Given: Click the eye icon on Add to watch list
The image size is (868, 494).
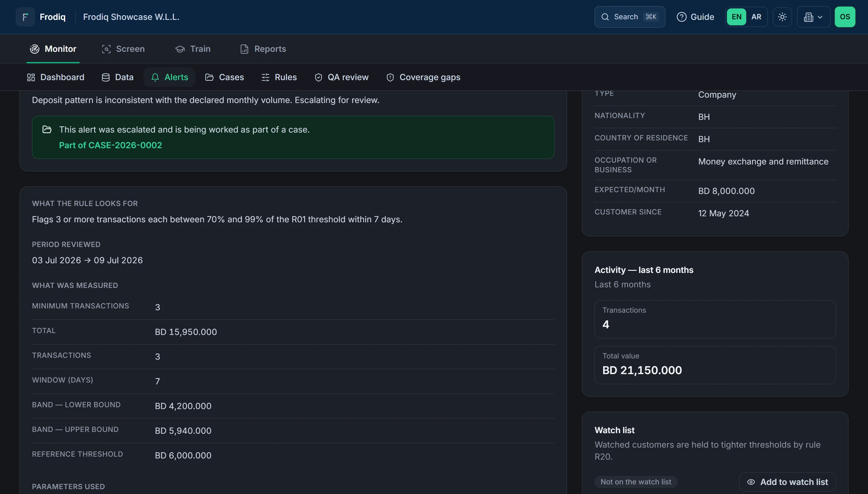Looking at the screenshot, I should (x=751, y=482).
